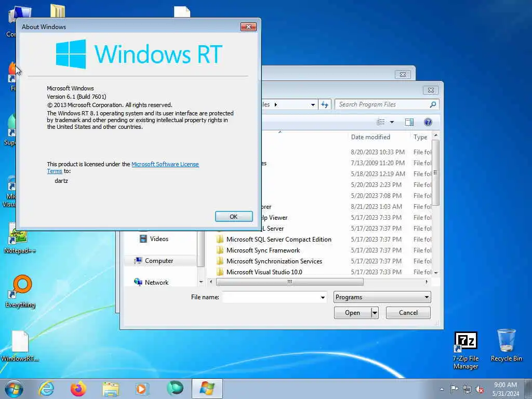Click the Open button in file dialog
This screenshot has width=532, height=399.
[353, 312]
